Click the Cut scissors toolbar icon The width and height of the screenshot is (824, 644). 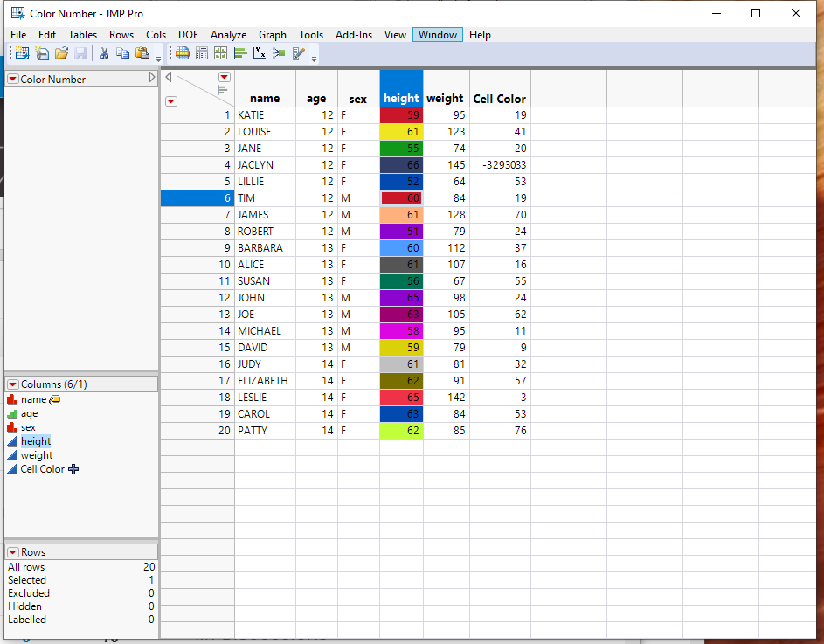pyautogui.click(x=104, y=52)
